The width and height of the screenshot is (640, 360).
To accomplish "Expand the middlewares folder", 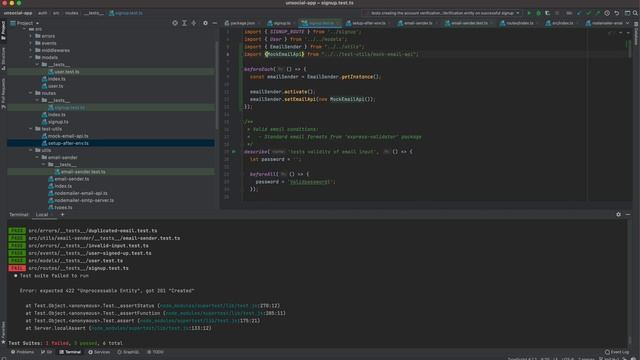I will tap(31, 50).
